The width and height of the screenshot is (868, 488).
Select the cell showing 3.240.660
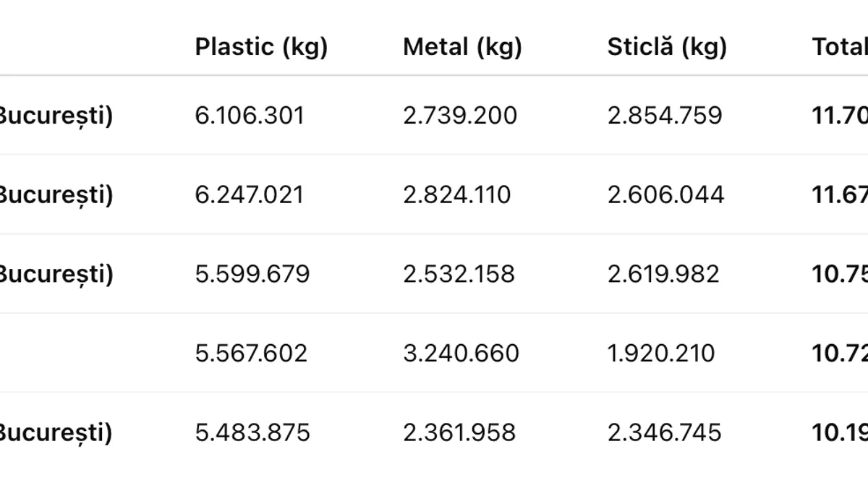461,354
